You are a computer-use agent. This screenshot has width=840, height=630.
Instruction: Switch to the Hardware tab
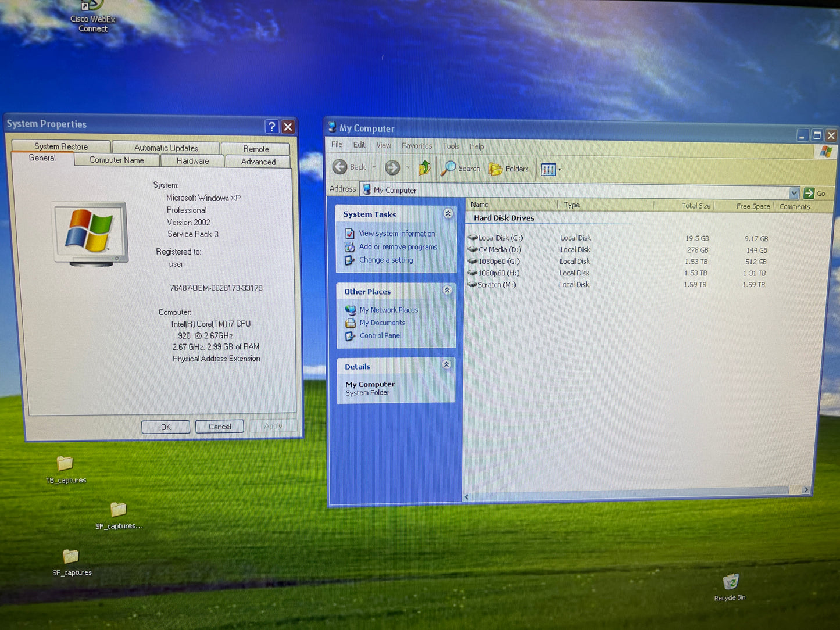[x=192, y=160]
